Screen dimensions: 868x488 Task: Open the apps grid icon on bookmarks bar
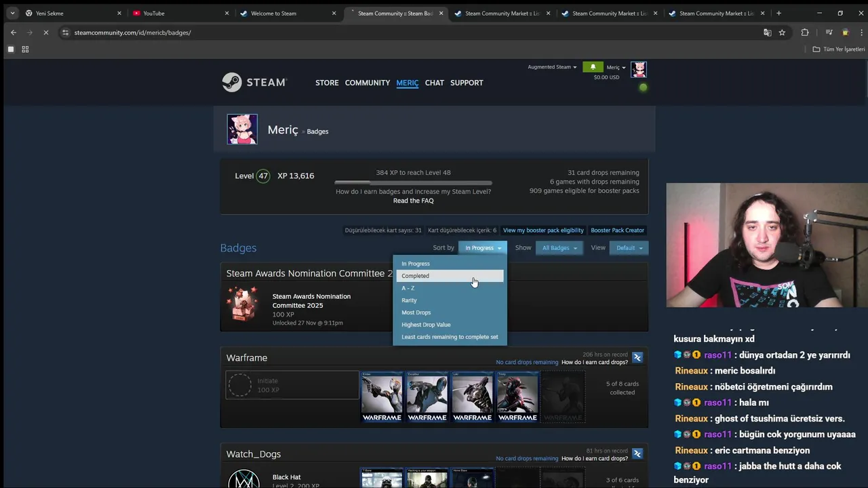(25, 49)
